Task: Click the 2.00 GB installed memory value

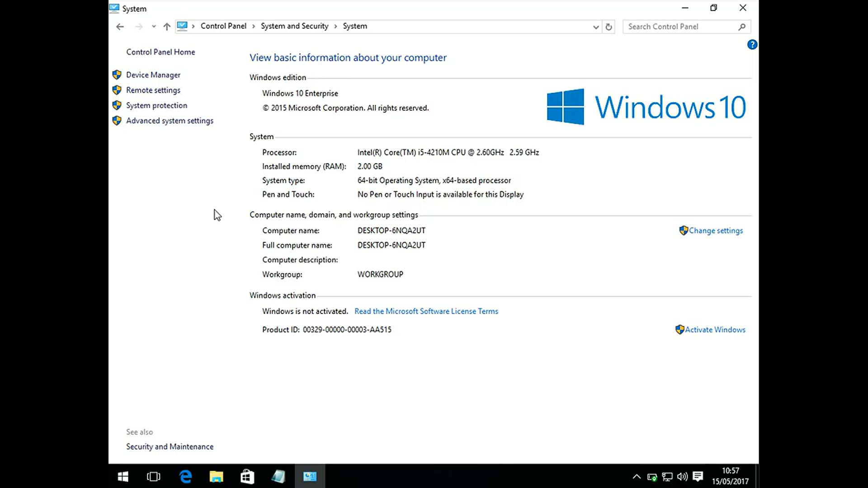Action: click(x=370, y=167)
